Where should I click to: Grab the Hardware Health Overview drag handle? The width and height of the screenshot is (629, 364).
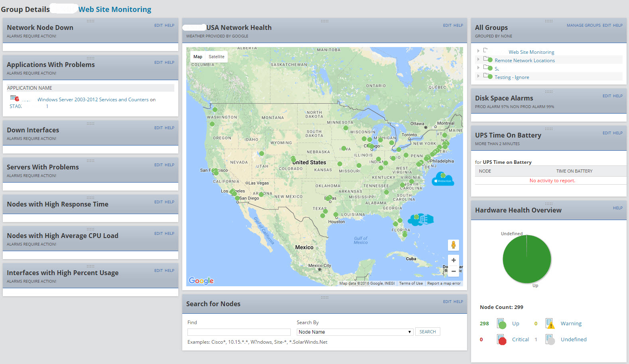click(549, 204)
